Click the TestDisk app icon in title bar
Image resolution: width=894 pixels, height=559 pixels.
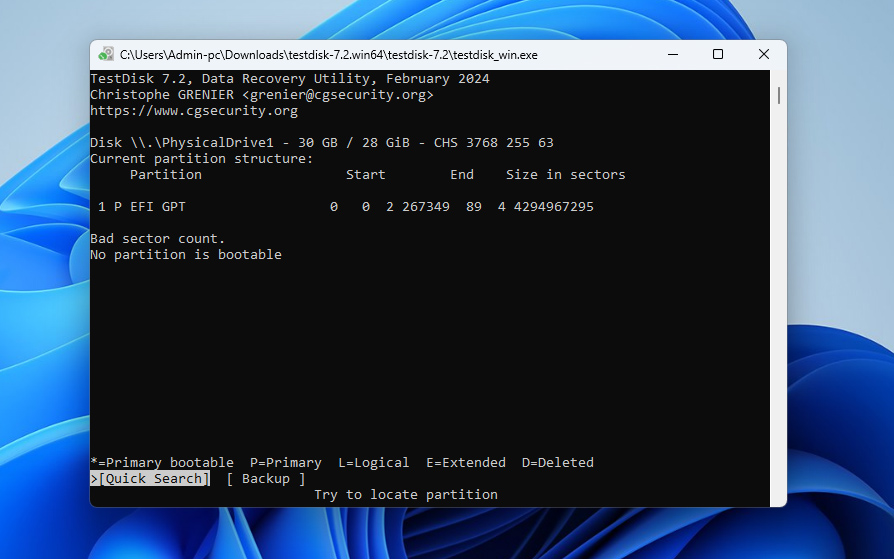[105, 54]
